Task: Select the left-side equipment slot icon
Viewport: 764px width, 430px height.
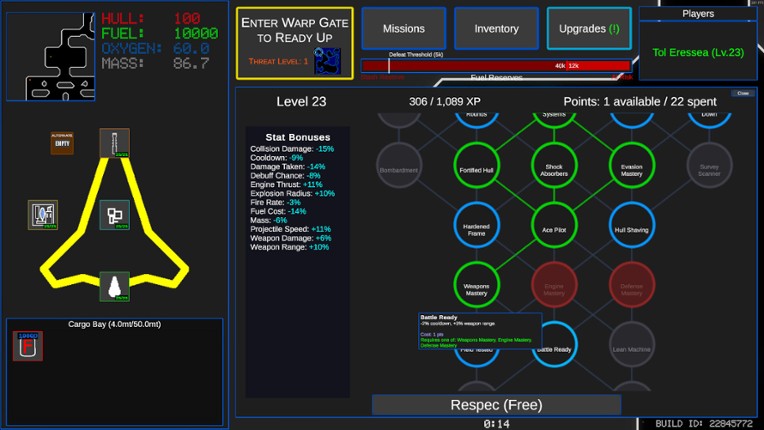Action: 43,215
